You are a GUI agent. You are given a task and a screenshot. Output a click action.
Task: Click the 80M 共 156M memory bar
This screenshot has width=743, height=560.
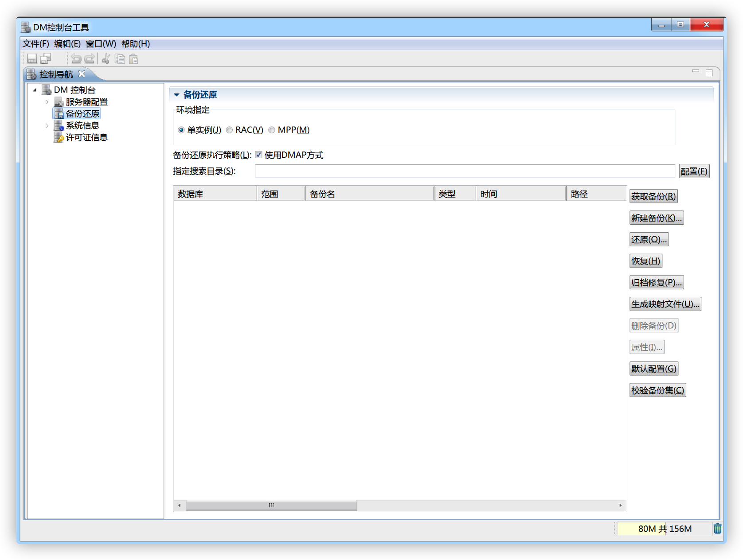point(664,529)
